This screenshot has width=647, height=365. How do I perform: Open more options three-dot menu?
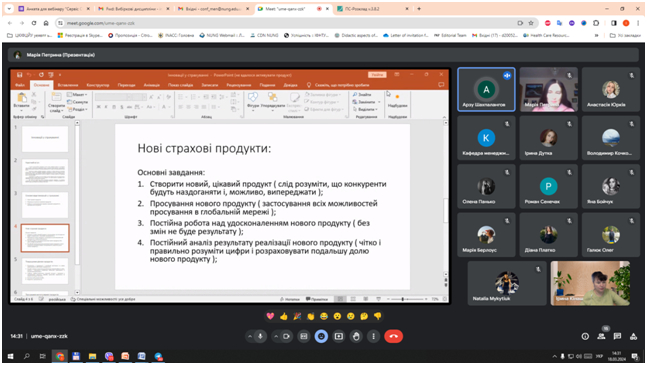[373, 337]
